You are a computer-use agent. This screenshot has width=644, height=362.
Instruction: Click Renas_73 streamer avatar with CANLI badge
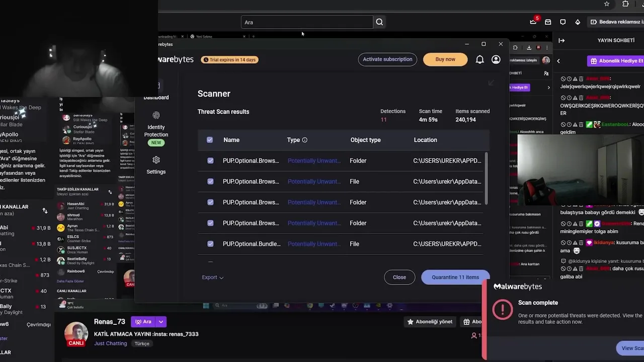click(x=76, y=334)
